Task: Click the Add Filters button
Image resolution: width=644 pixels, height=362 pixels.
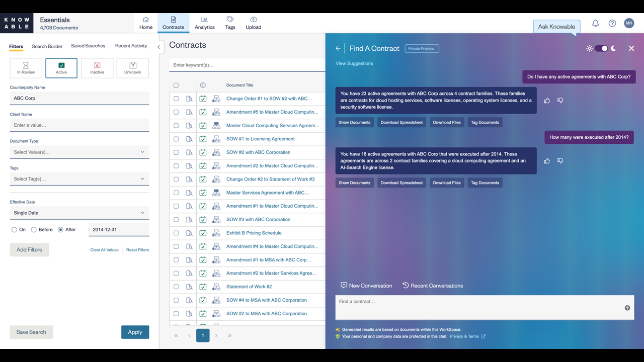Action: [x=29, y=249]
